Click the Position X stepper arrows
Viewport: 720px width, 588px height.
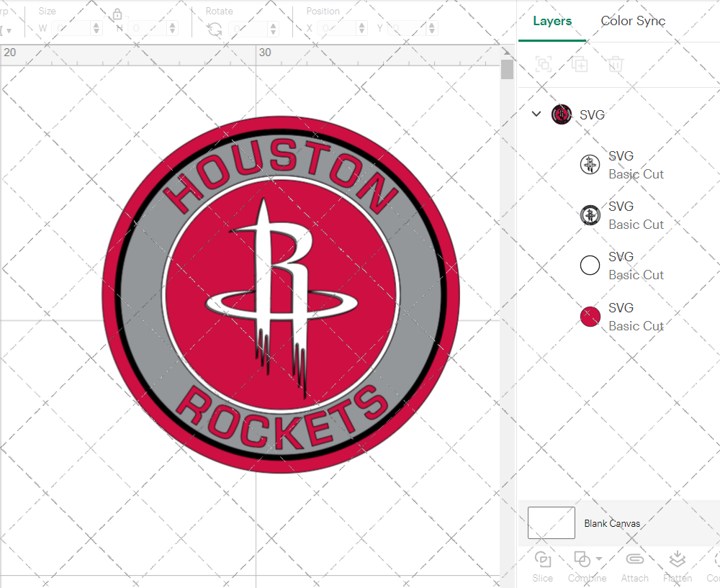362,29
